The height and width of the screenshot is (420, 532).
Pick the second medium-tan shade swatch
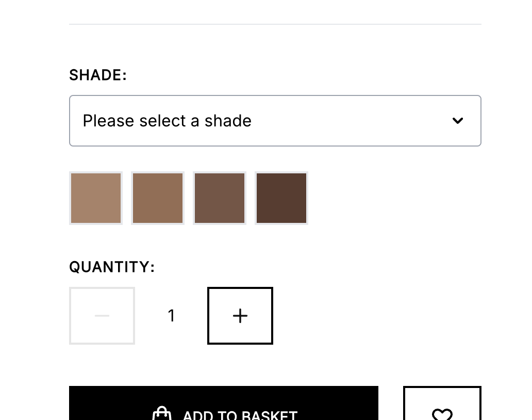157,198
